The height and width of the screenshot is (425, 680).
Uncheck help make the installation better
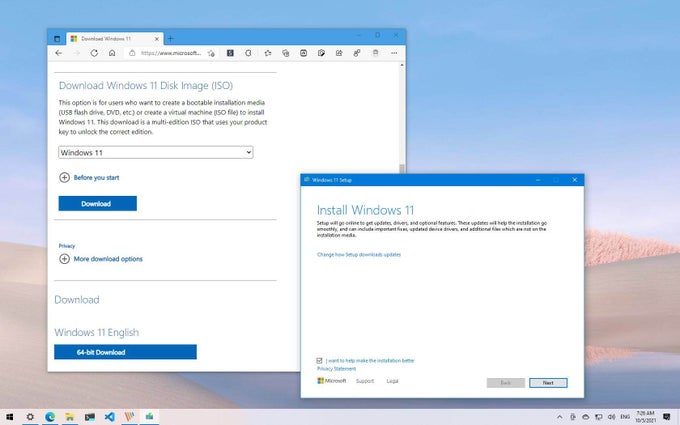319,360
